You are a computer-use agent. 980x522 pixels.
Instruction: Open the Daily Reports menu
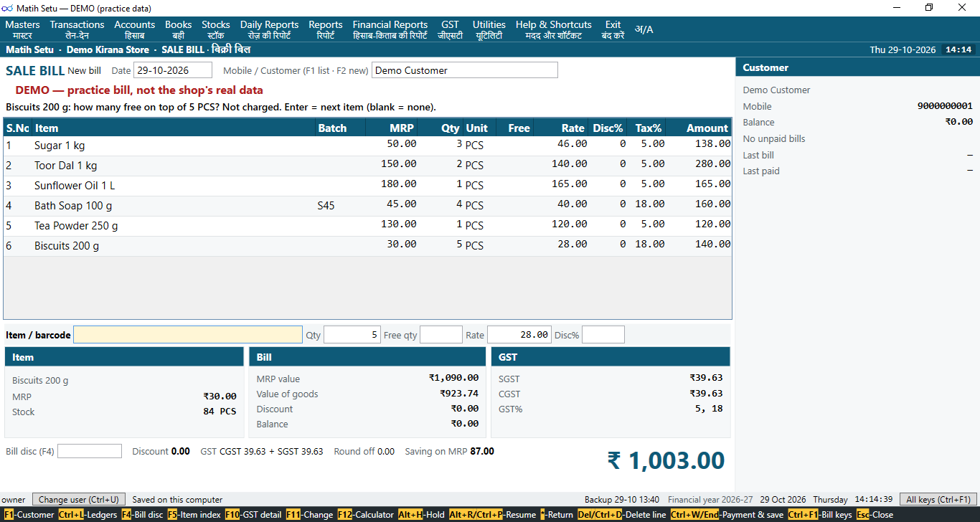(269, 29)
